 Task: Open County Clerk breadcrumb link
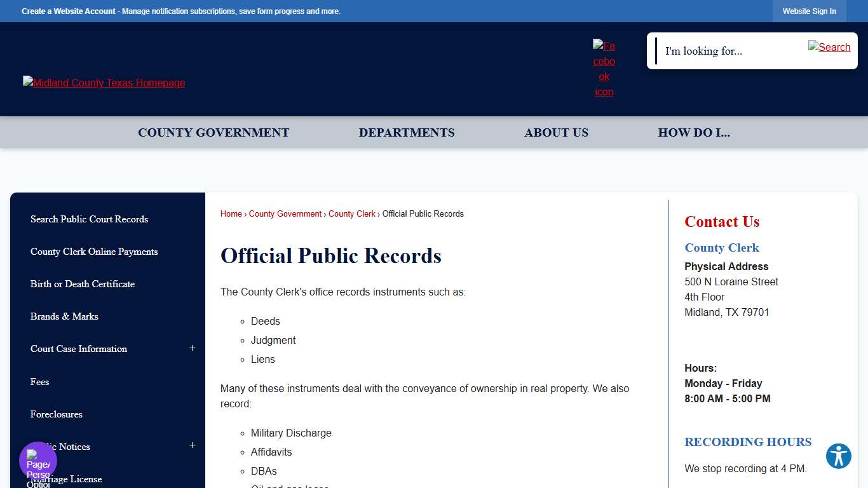click(352, 213)
